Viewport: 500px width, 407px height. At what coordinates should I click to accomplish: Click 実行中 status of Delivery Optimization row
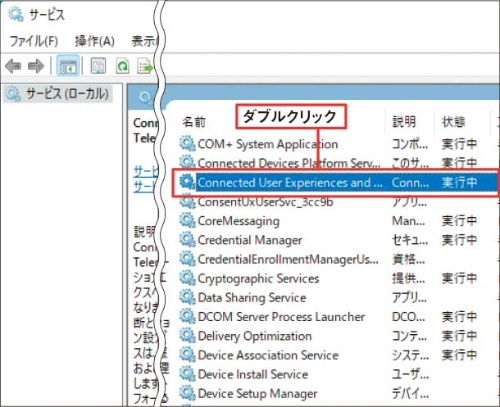459,336
